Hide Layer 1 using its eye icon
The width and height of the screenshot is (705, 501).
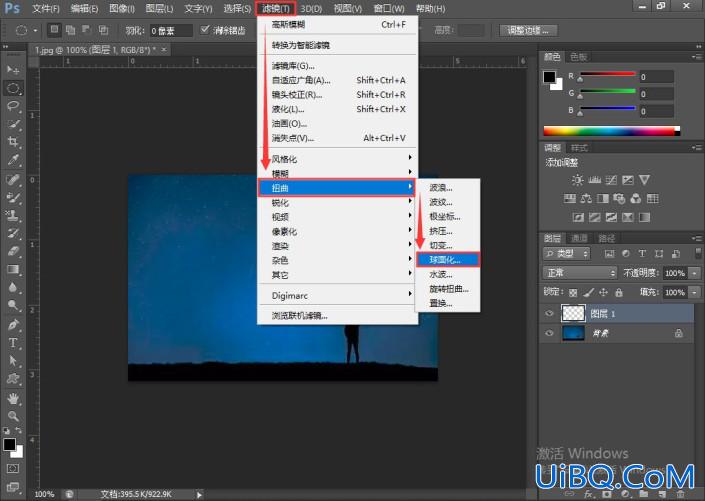point(549,313)
